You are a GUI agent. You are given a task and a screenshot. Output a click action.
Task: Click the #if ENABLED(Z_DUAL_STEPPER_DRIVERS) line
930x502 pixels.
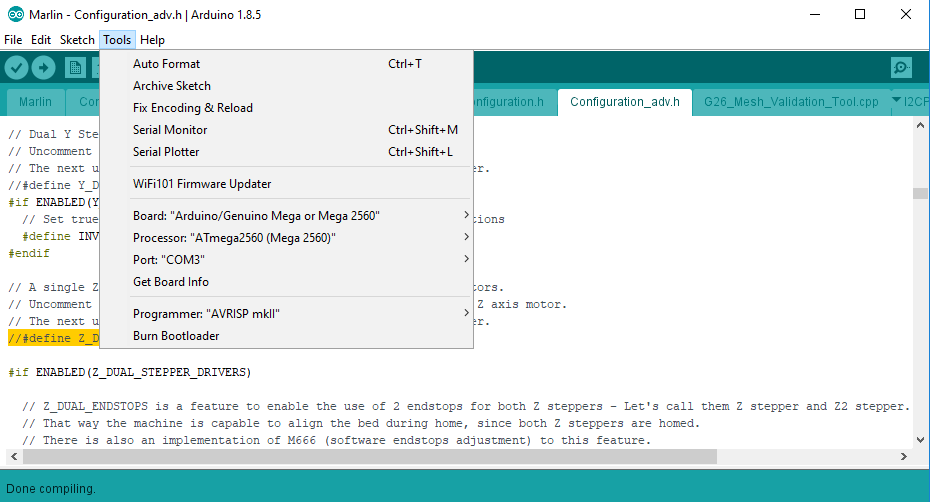[130, 372]
